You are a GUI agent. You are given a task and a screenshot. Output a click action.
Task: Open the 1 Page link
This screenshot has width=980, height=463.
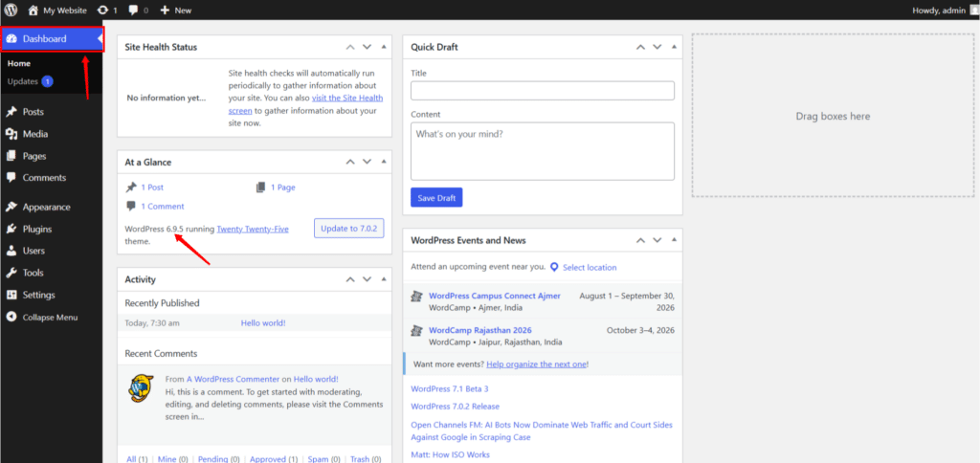tap(282, 187)
